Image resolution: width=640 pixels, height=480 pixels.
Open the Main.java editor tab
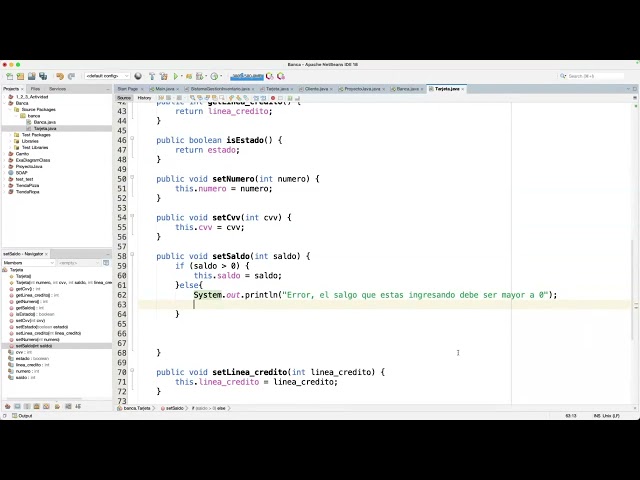tap(164, 89)
